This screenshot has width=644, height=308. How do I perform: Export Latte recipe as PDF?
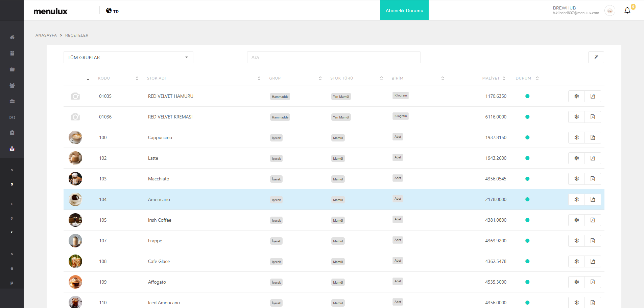[593, 158]
